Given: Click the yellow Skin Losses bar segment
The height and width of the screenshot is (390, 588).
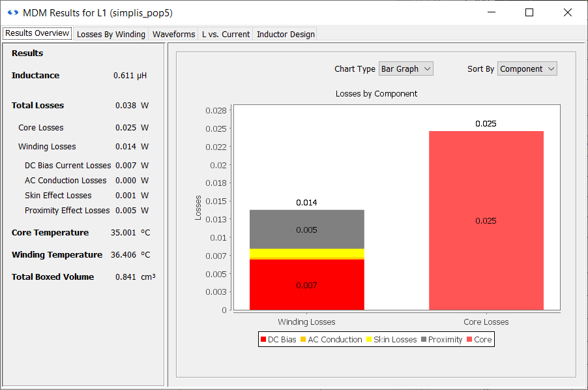Looking at the screenshot, I should click(306, 253).
